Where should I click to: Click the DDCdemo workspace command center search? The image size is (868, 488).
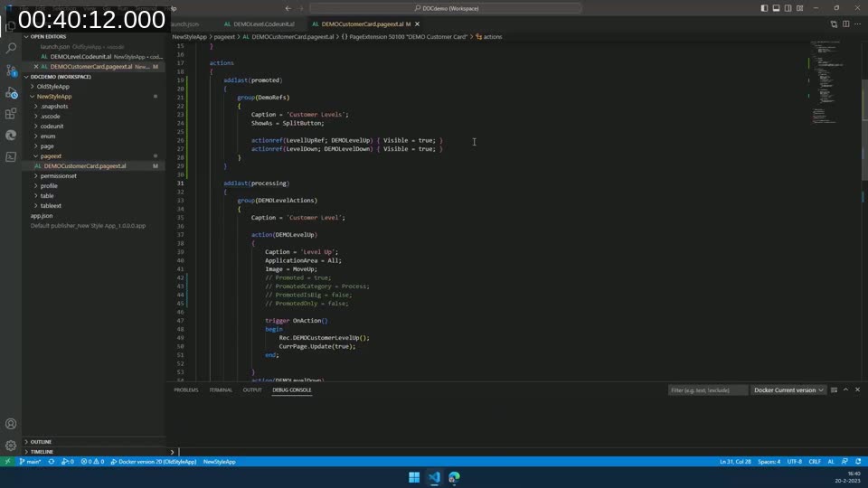point(446,8)
